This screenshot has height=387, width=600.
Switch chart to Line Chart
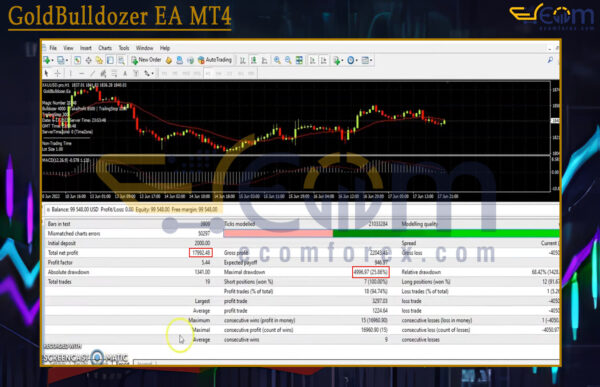pos(264,60)
